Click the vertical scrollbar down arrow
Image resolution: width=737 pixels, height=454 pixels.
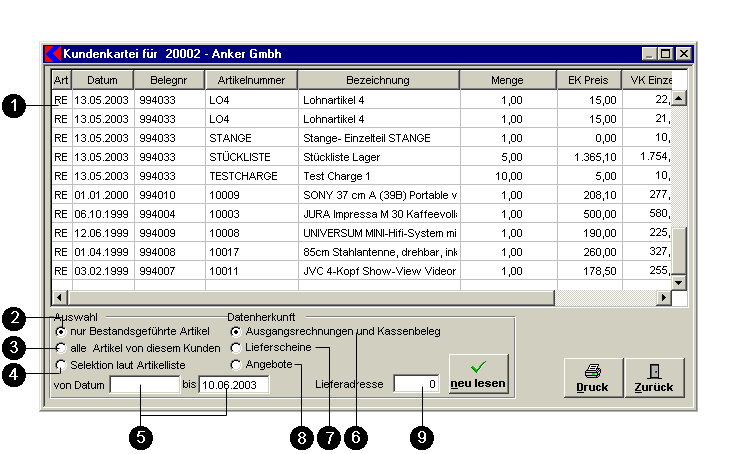point(678,283)
